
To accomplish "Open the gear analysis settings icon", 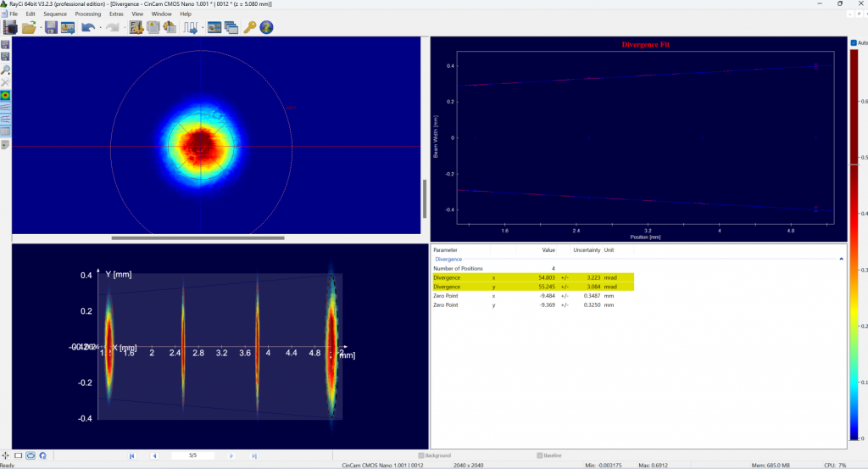I will tap(136, 27).
